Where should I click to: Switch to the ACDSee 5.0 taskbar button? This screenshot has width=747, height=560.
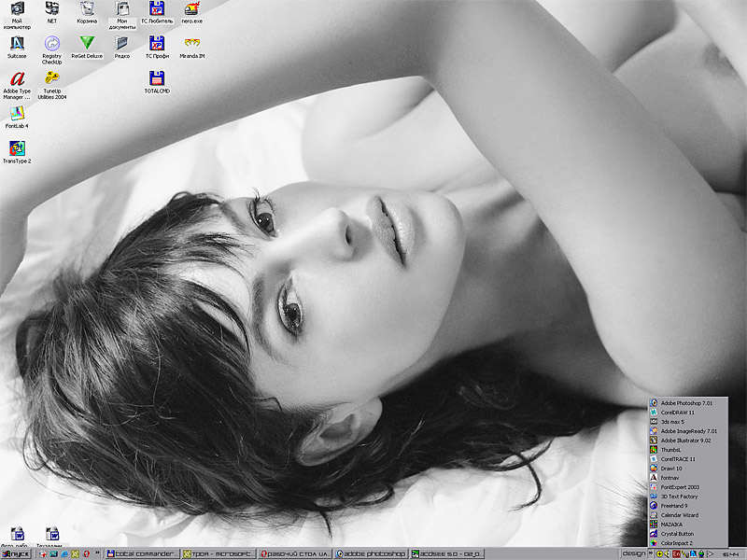coord(447,553)
